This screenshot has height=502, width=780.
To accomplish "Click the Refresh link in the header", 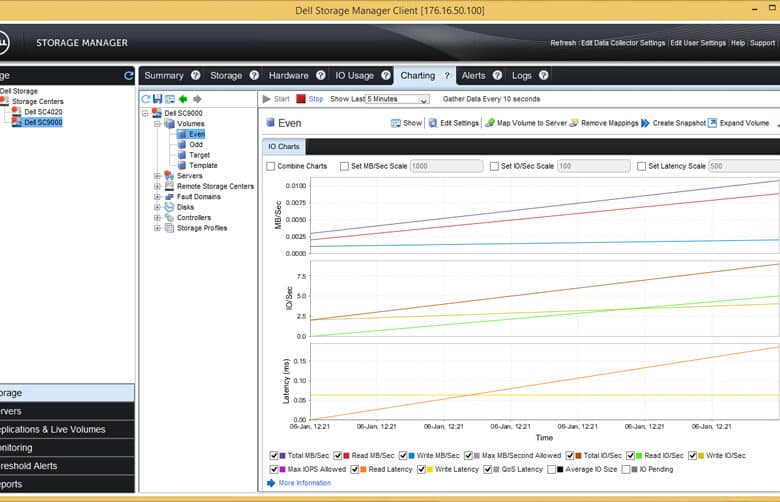I will 563,43.
